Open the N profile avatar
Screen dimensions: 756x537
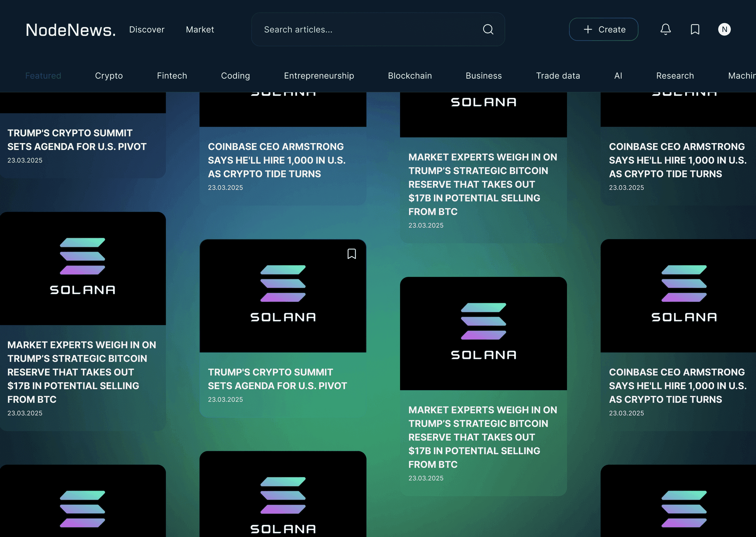[724, 30]
